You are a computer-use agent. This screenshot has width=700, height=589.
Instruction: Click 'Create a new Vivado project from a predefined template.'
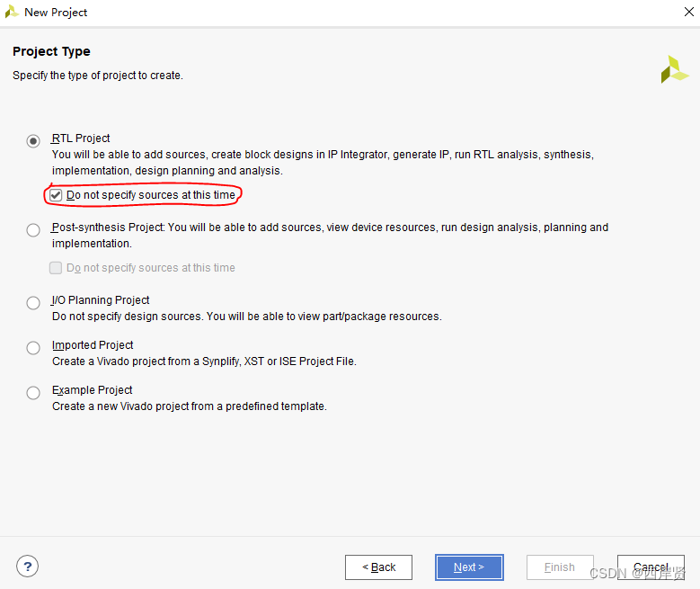coord(190,406)
